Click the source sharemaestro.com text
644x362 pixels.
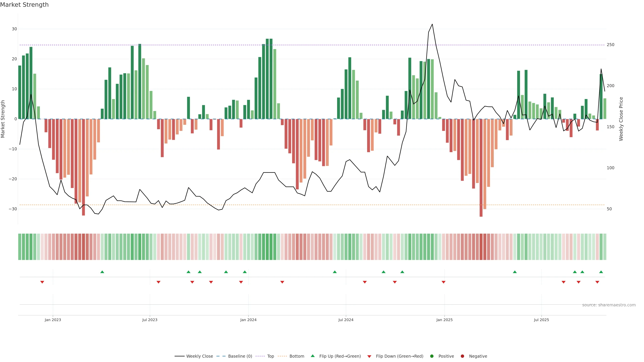(x=609, y=305)
